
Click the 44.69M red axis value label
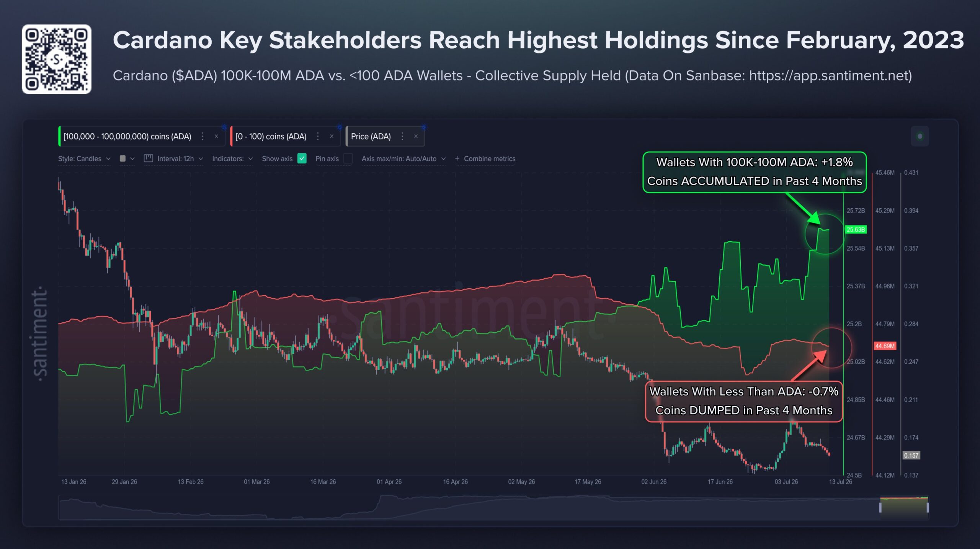(x=885, y=346)
